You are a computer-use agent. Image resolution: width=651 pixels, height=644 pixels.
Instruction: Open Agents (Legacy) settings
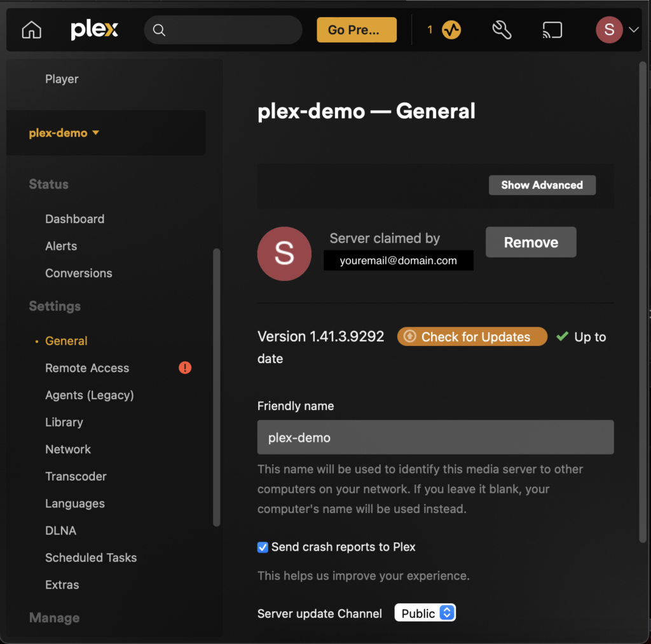point(90,395)
